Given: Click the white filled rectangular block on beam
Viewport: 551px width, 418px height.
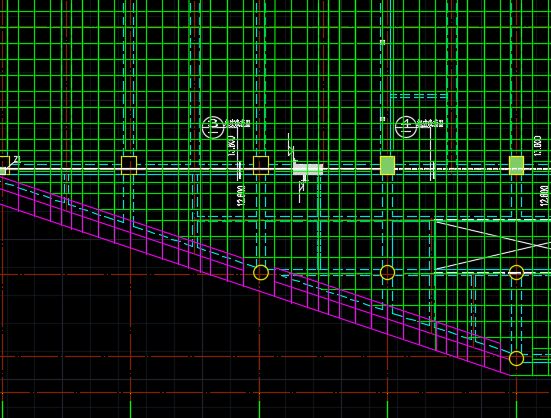Looking at the screenshot, I should (308, 169).
